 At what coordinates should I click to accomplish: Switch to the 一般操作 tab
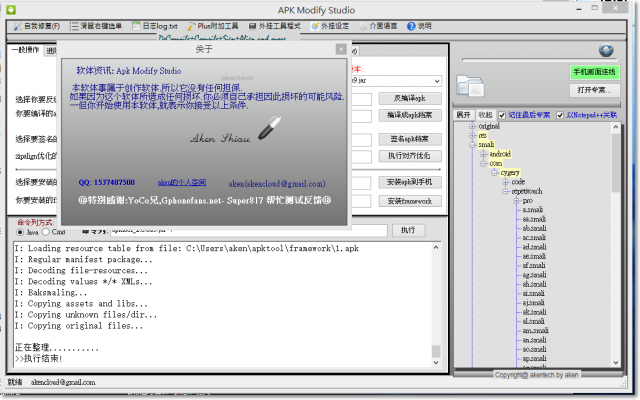pos(25,50)
